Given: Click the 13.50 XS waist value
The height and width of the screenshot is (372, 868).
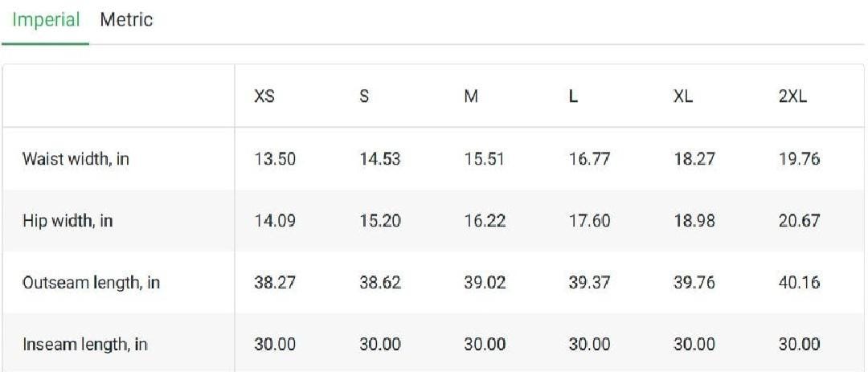Looking at the screenshot, I should click(275, 159).
